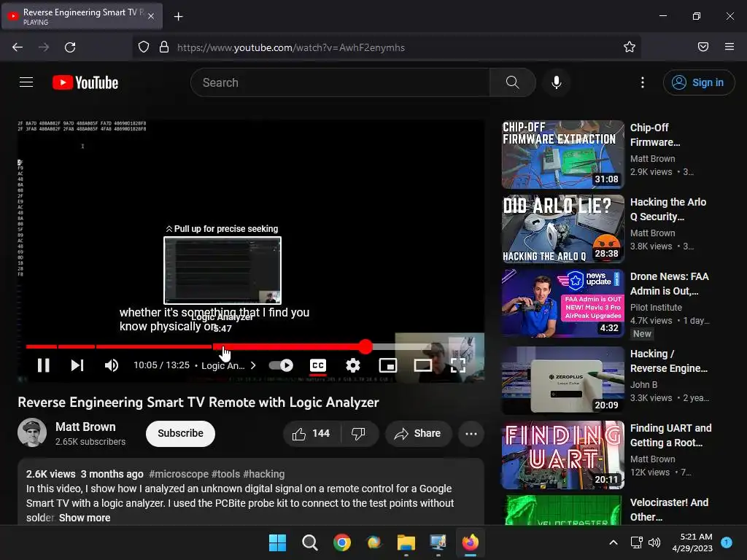Skip to next video
Screen dimensions: 747x560
77,365
